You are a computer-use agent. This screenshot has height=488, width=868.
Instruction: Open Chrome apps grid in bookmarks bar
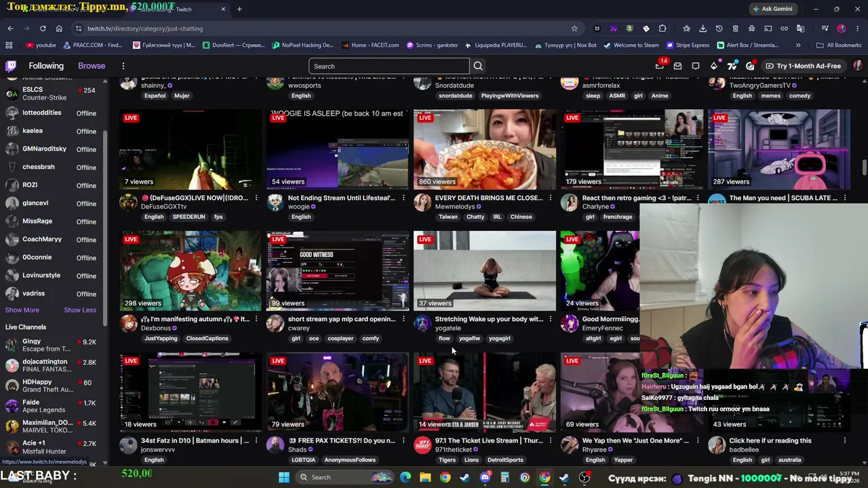(9, 45)
